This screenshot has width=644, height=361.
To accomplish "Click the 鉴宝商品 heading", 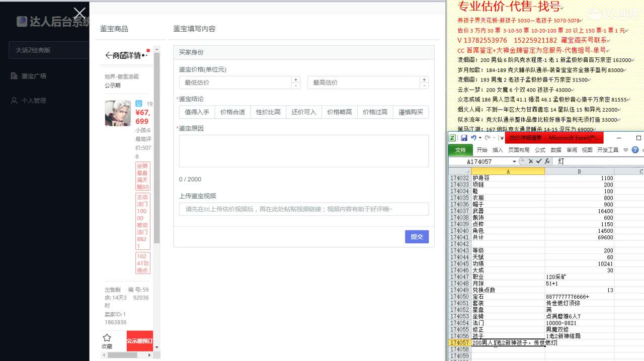I will pos(114,29).
